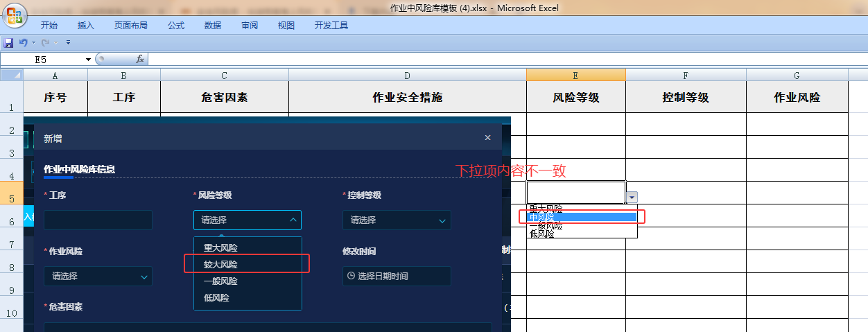Click the Save icon in quick access toolbar

click(x=9, y=43)
